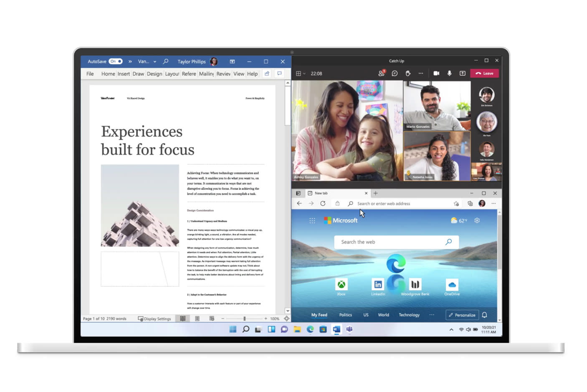Turn off the camera in Teams
This screenshot has height=392, width=587.
436,73
